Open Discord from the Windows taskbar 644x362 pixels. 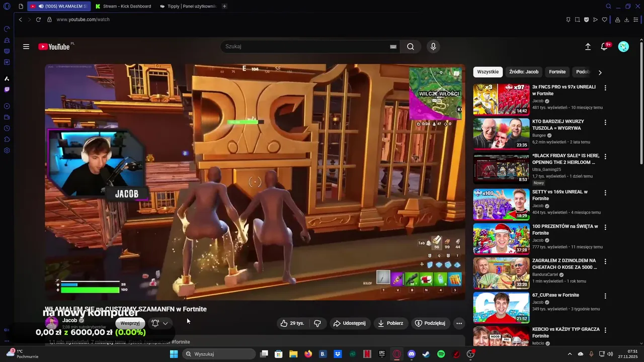click(412, 354)
